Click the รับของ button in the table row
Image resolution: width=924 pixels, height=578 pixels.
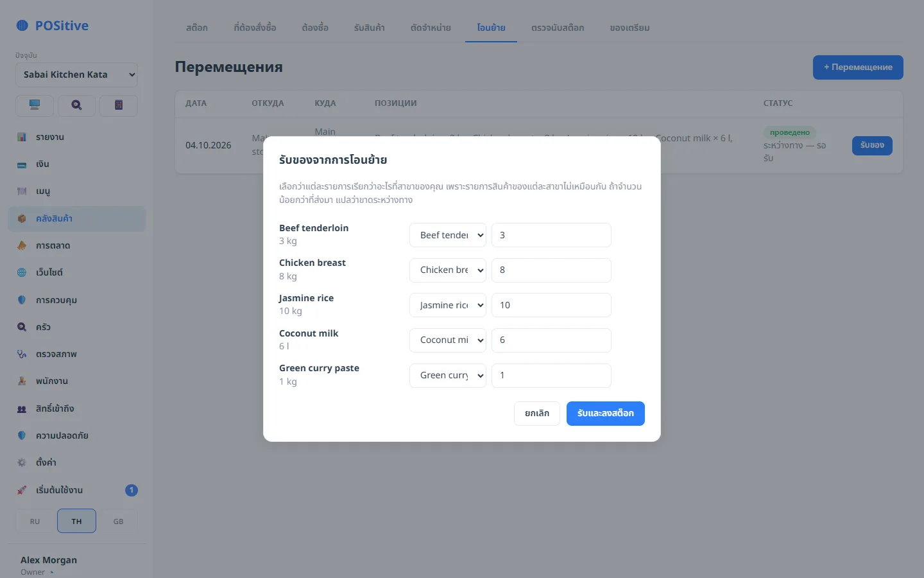[872, 146]
